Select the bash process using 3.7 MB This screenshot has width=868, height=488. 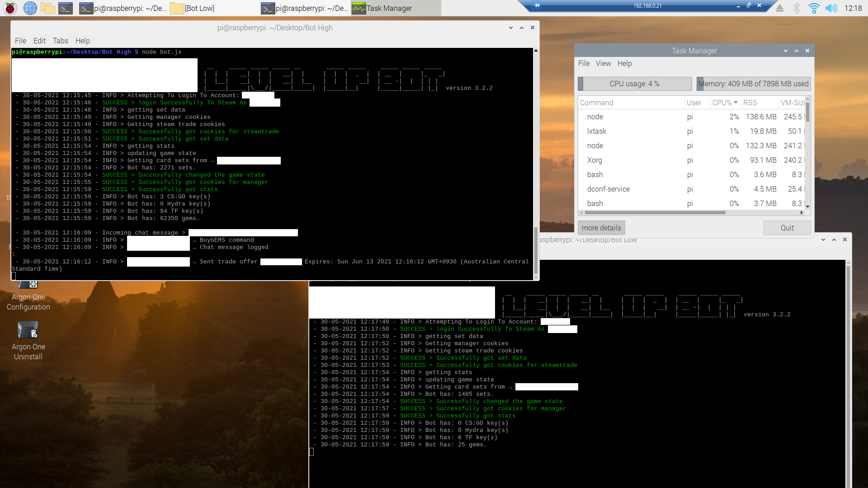pyautogui.click(x=692, y=203)
